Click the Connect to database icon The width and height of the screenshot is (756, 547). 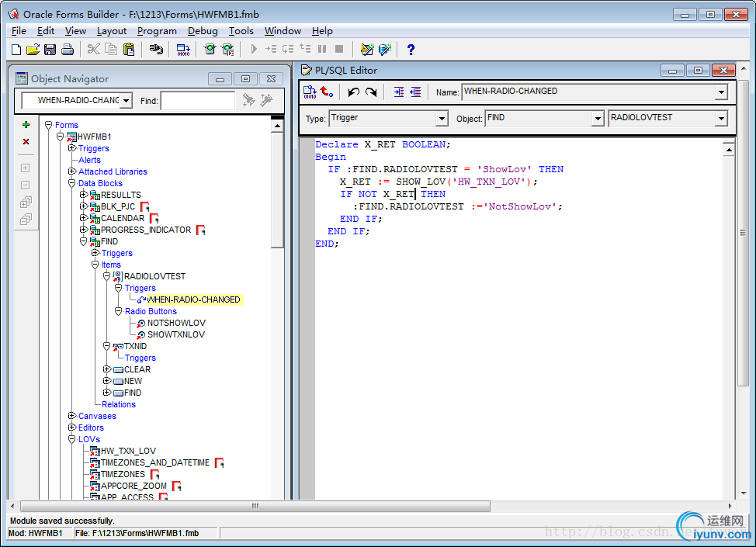point(156,49)
